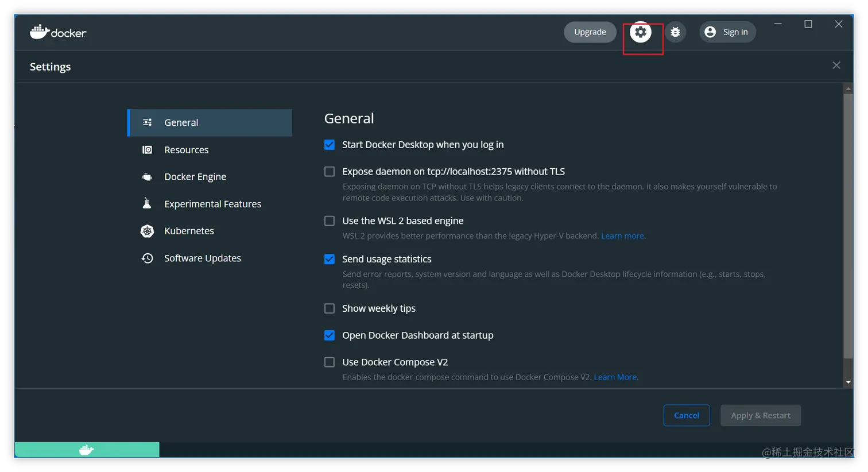This screenshot has width=868, height=472.
Task: Click the 'Settings' title text
Action: pos(51,67)
